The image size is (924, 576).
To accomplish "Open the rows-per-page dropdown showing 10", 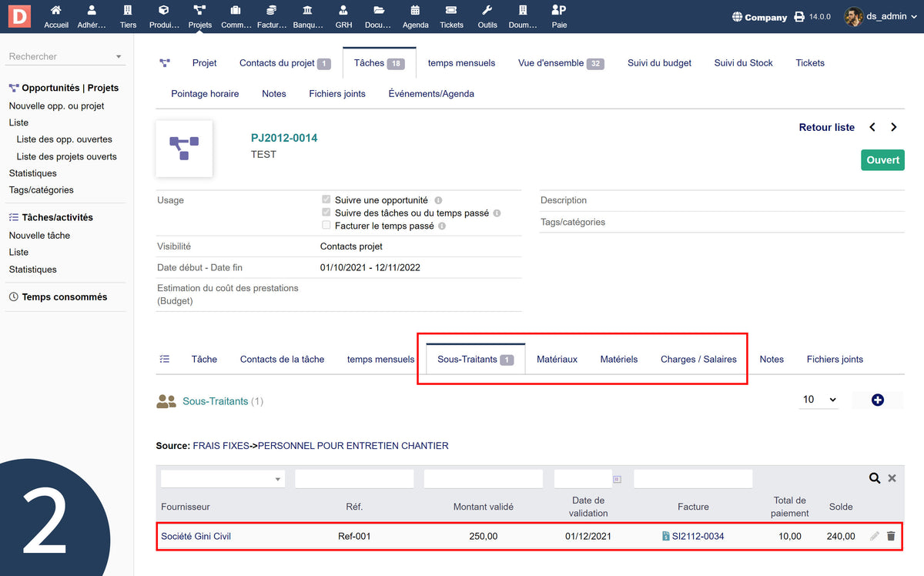I will tap(819, 399).
